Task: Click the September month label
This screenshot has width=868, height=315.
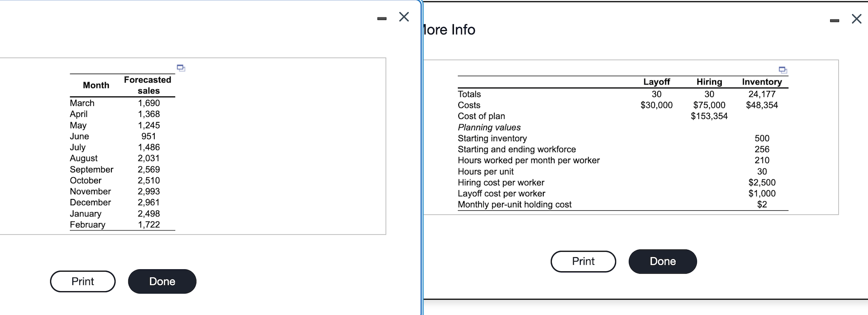Action: coord(92,169)
